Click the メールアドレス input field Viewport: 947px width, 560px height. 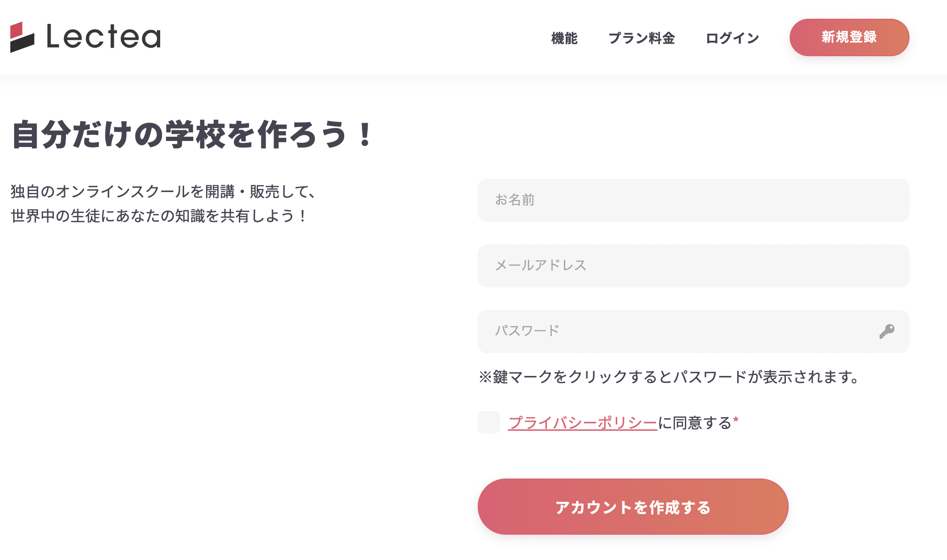pos(692,266)
